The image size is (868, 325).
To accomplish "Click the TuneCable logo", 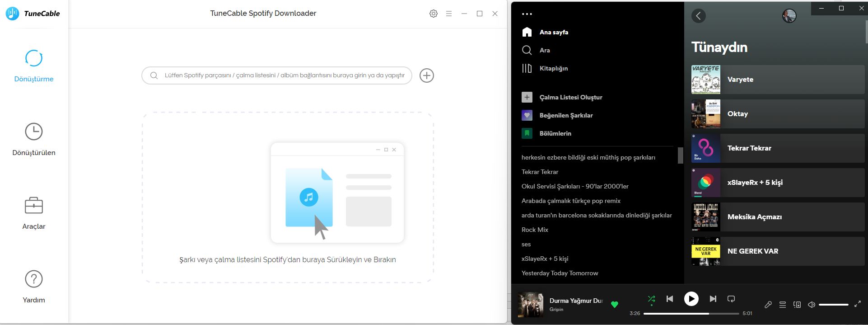I will point(33,14).
